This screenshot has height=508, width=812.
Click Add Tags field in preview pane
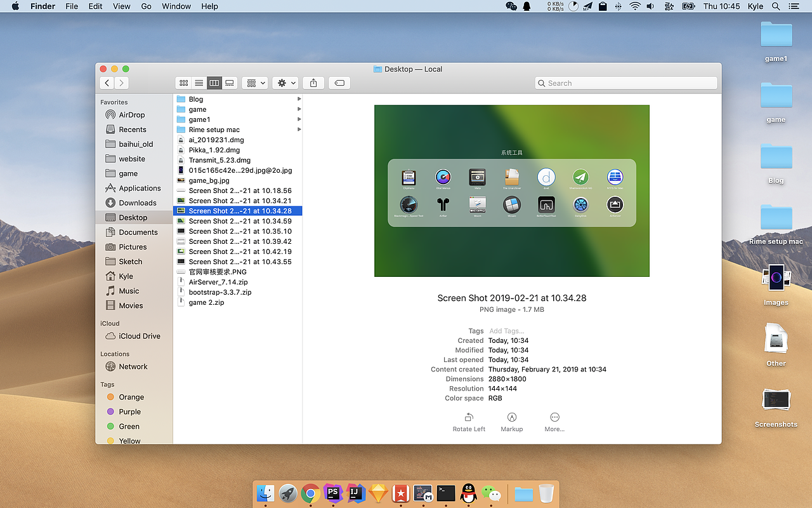pos(507,331)
